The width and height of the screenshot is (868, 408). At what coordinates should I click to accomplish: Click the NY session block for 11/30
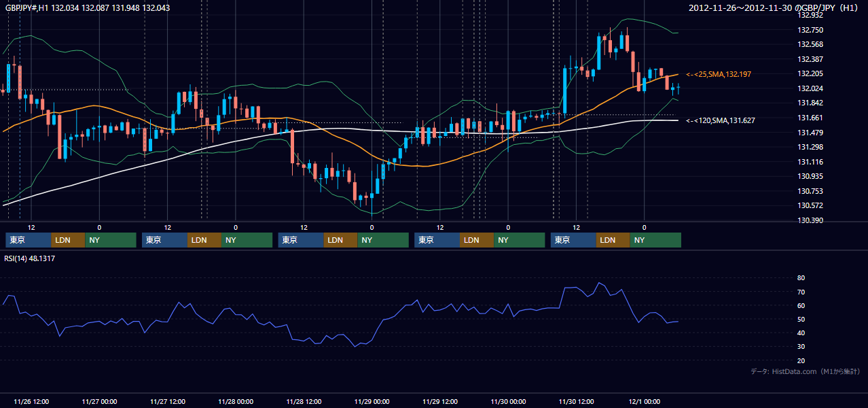pyautogui.click(x=656, y=240)
